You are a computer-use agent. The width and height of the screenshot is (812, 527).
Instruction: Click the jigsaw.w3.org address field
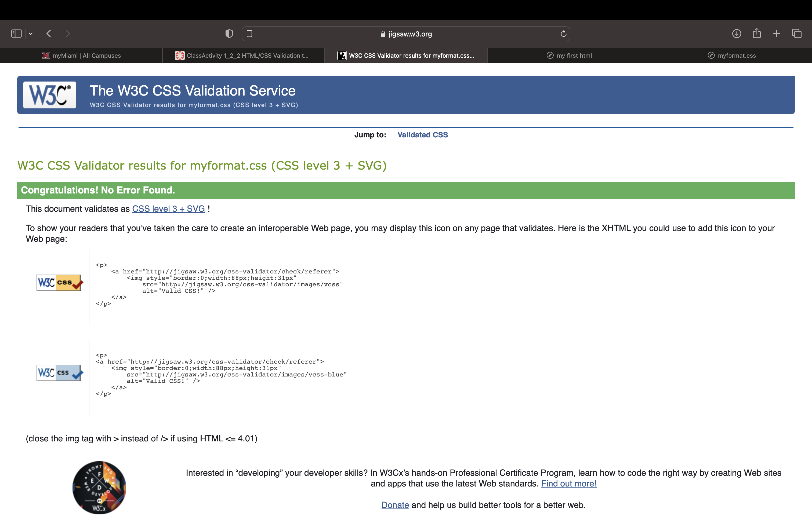click(x=406, y=34)
